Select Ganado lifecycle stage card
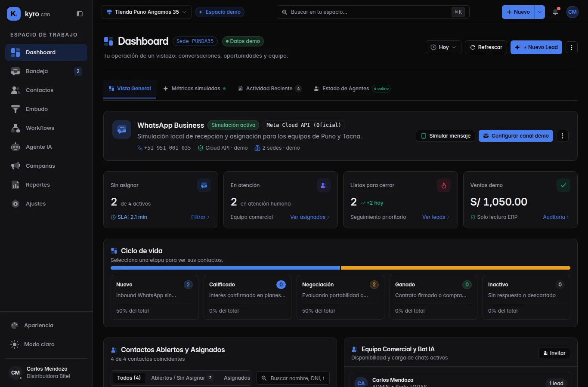This screenshot has height=387, width=588. click(x=433, y=297)
